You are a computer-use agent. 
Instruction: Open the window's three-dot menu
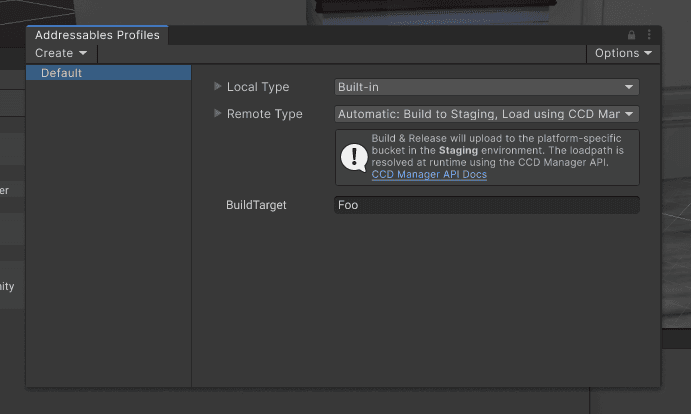649,35
